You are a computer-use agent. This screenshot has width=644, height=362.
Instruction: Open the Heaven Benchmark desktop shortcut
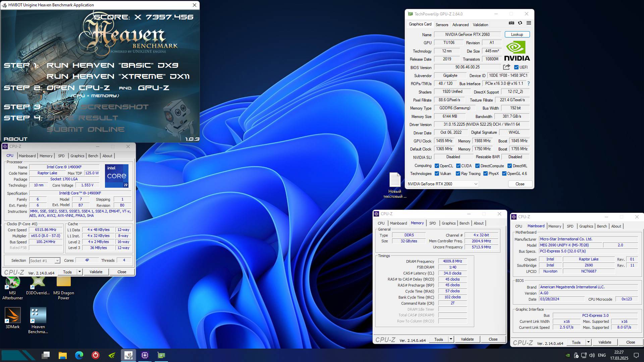point(38,320)
